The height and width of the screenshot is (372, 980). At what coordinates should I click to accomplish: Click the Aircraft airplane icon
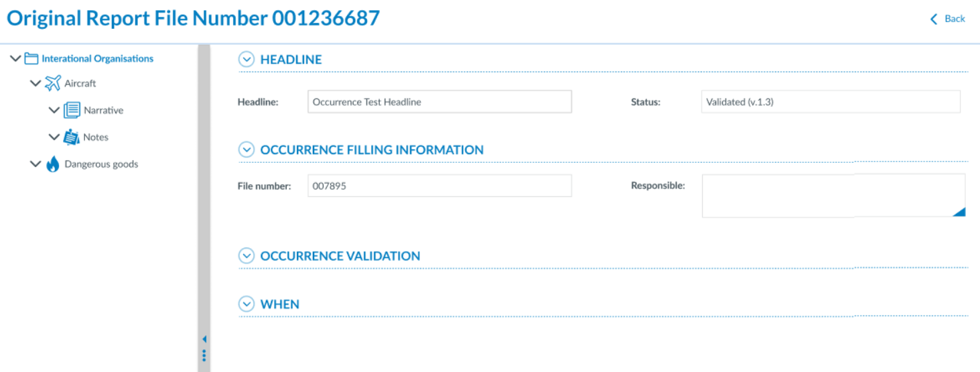(x=53, y=83)
